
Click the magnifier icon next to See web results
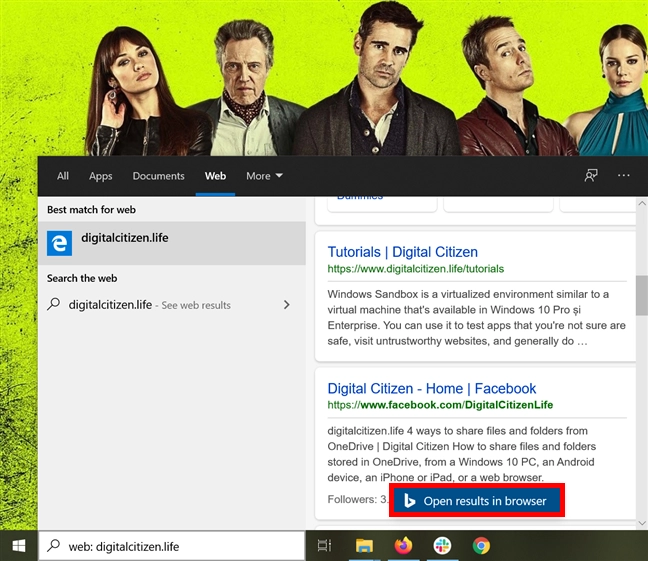[x=54, y=304]
